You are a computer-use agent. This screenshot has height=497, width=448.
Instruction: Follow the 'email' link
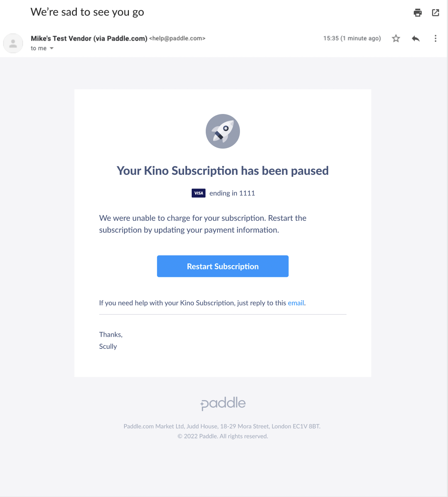coord(296,303)
